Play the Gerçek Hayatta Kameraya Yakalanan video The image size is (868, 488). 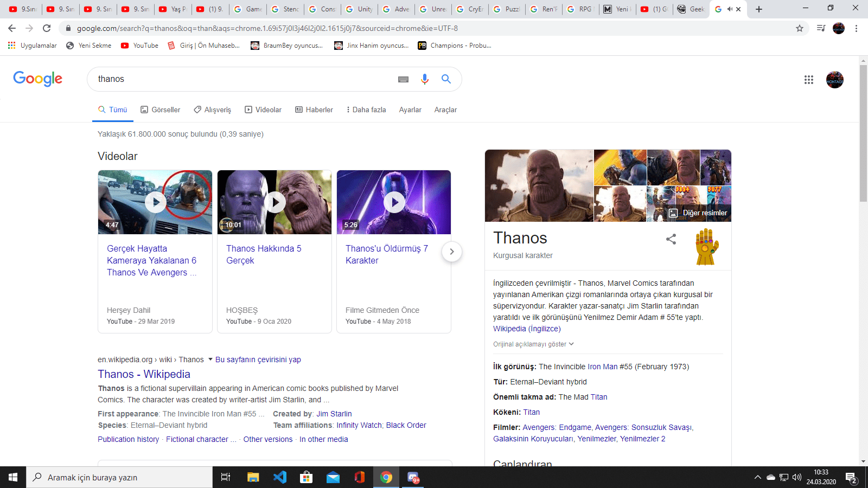[155, 202]
